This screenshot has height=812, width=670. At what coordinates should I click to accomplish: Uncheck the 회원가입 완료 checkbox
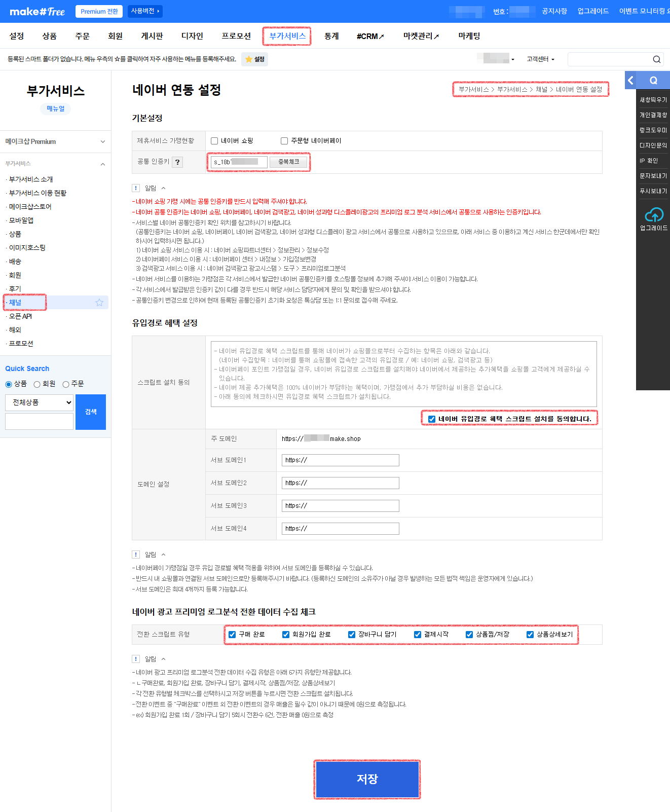(286, 635)
